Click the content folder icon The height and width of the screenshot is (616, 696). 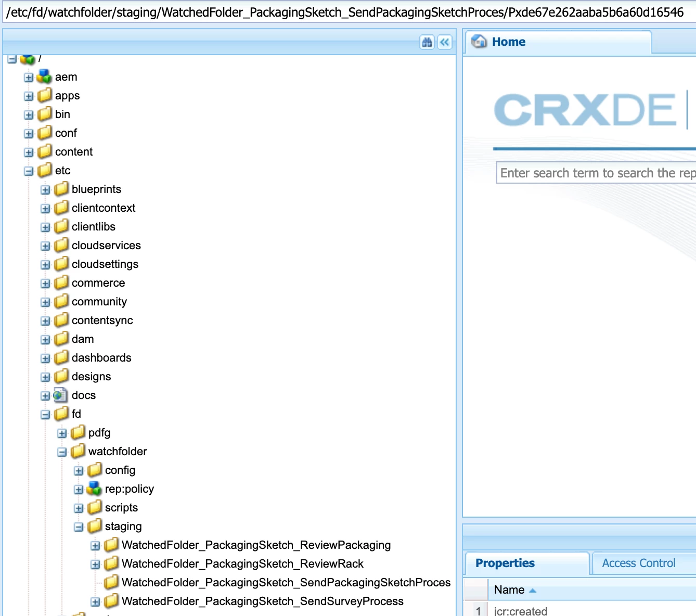45,151
